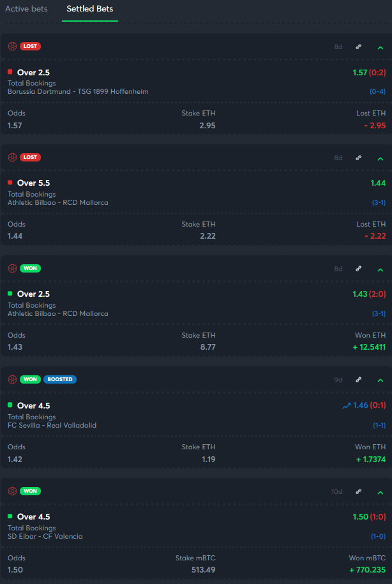The width and height of the screenshot is (392, 584).
Task: Click soccer ball icon on Eibar bet
Action: click(12, 491)
